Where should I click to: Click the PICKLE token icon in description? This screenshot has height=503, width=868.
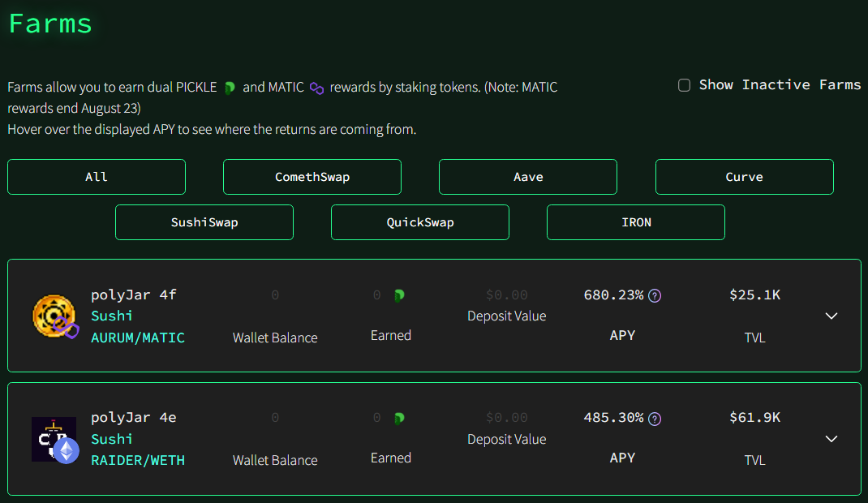pos(230,88)
